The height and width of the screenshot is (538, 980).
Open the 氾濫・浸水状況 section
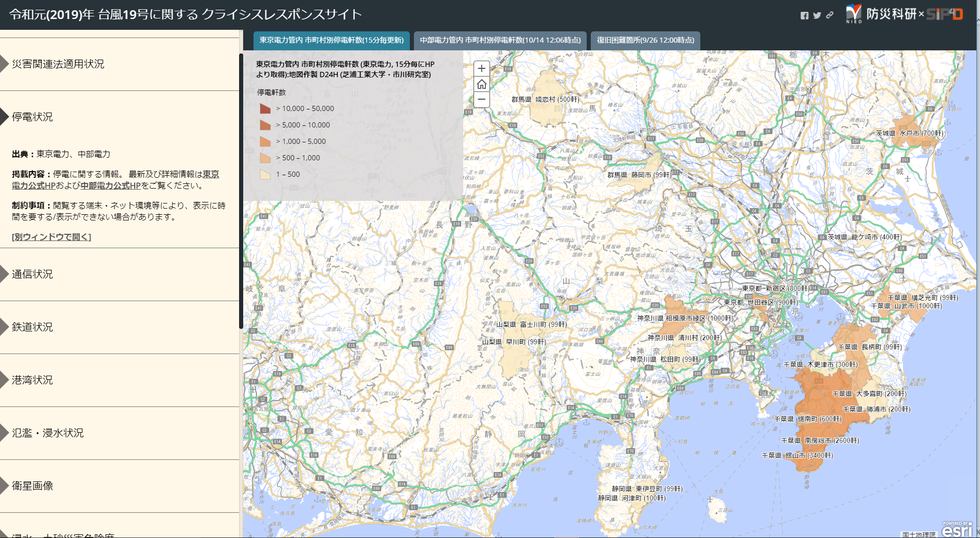coord(48,433)
